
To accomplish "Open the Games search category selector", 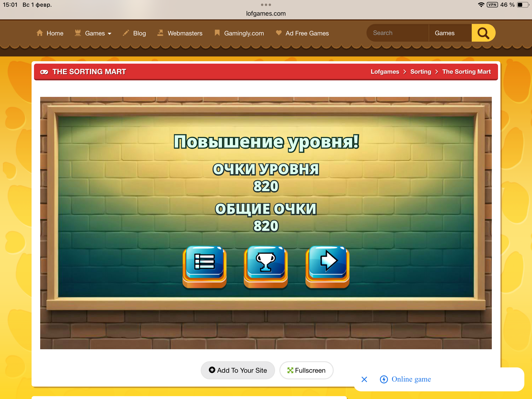I will coord(449,33).
